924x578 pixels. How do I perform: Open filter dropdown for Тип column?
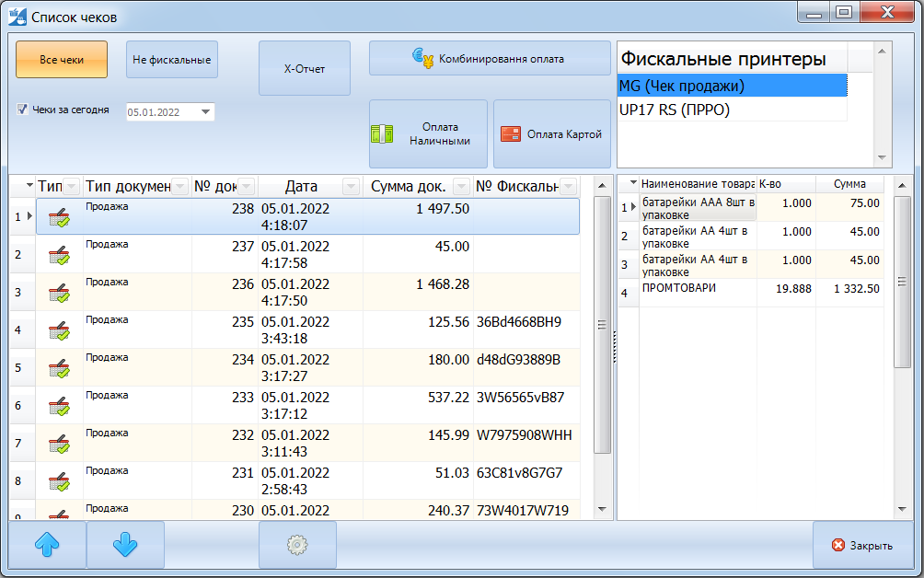71,187
